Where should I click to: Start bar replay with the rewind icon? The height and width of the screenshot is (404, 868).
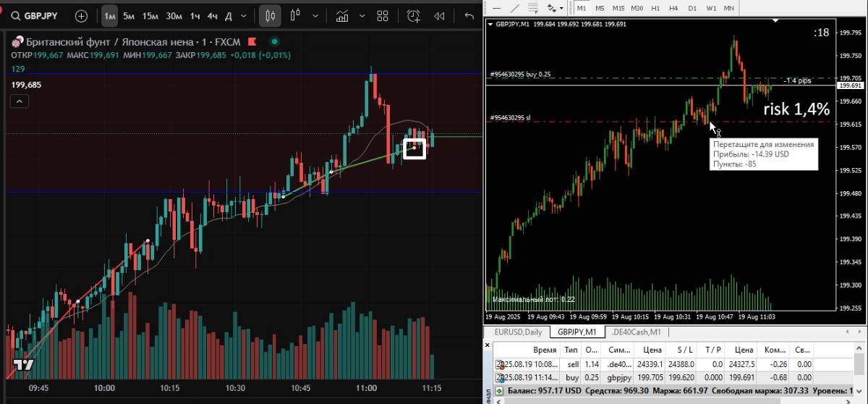tap(439, 15)
